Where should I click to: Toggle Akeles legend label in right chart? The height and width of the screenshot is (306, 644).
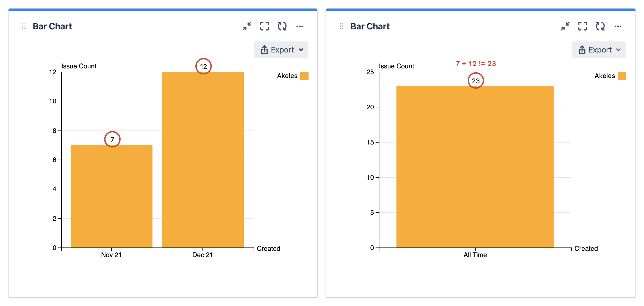pyautogui.click(x=605, y=76)
